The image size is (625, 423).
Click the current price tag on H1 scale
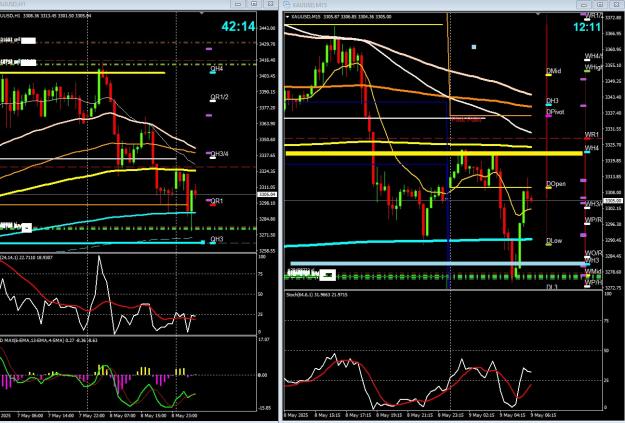point(267,194)
